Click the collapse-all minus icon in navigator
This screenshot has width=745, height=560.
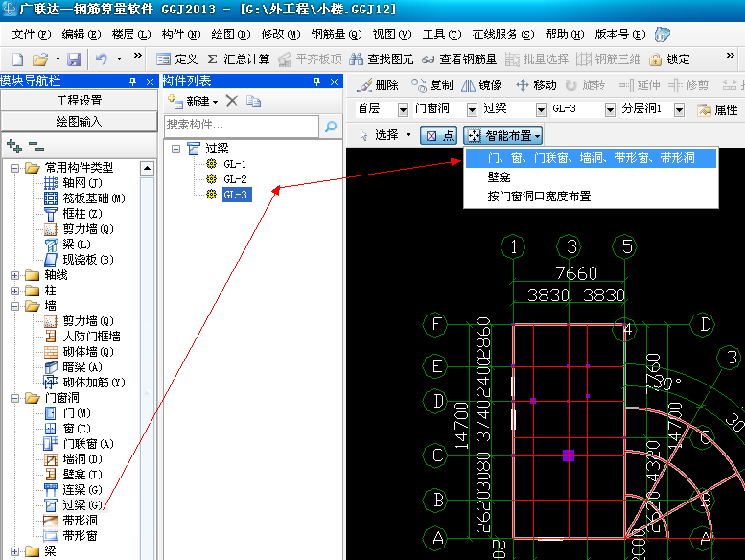point(36,147)
